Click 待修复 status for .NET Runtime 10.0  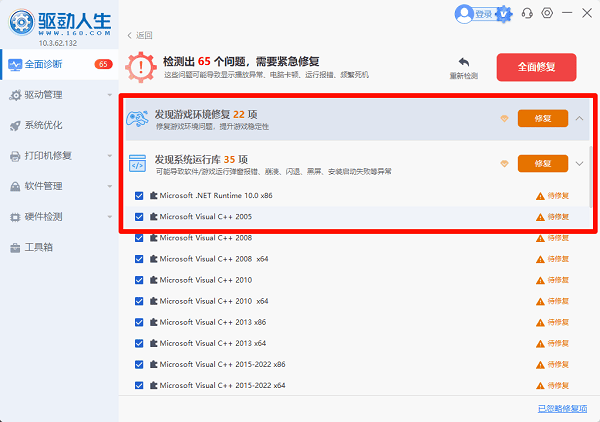tap(558, 196)
